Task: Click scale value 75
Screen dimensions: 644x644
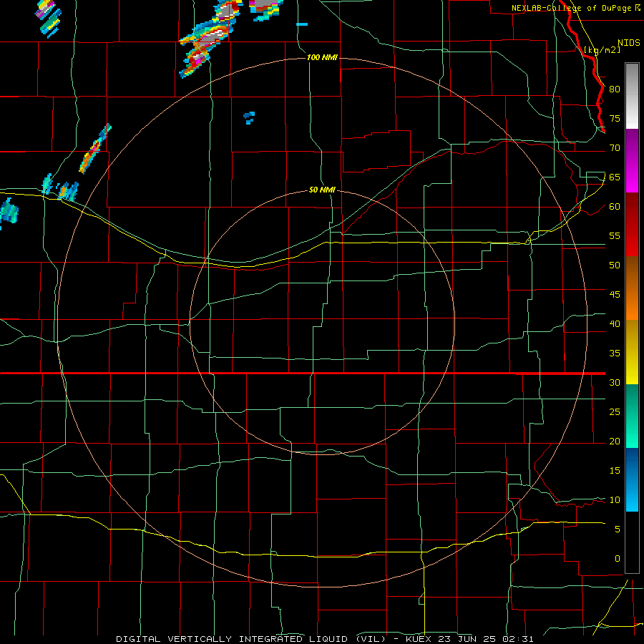Action: point(615,118)
